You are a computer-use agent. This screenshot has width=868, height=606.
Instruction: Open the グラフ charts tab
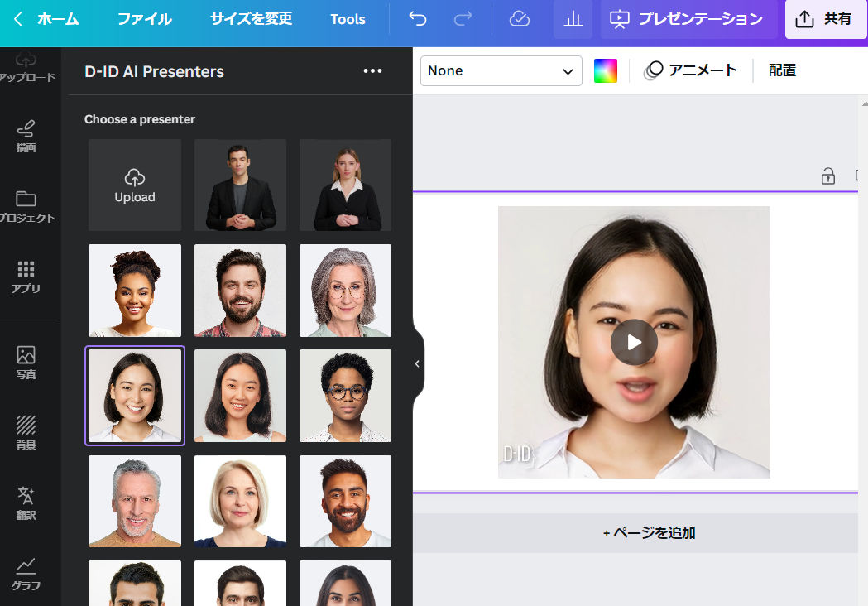point(26,574)
